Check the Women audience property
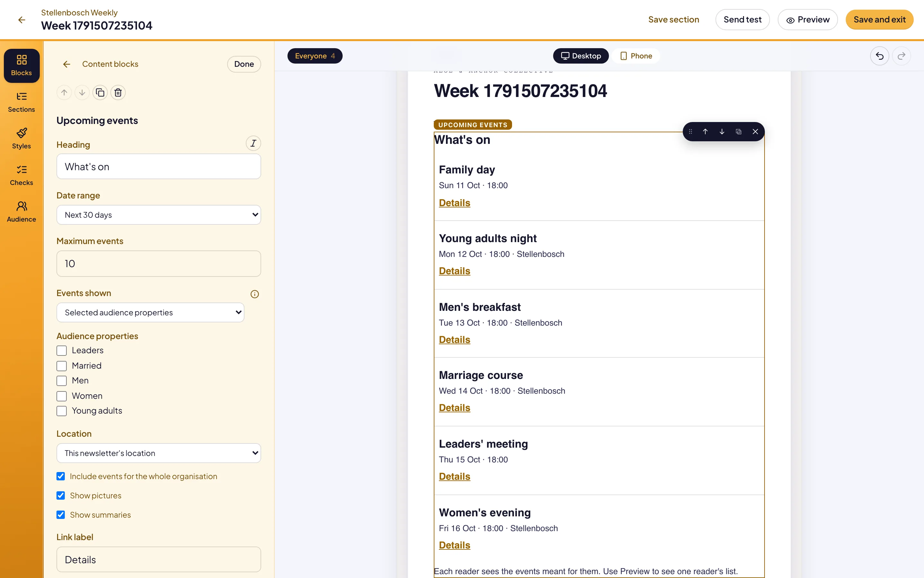This screenshot has width=924, height=578. pyautogui.click(x=62, y=396)
